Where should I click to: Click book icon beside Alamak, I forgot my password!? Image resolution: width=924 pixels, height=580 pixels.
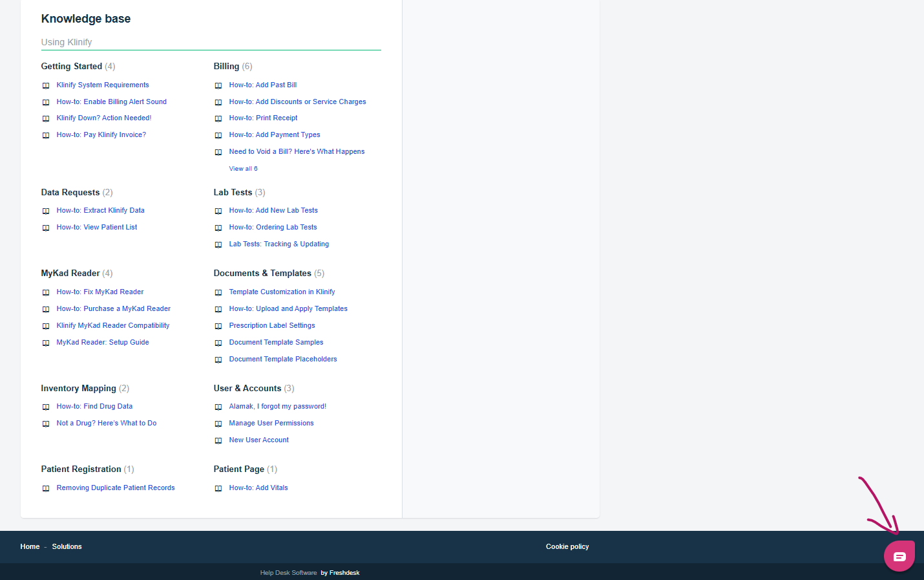click(218, 407)
